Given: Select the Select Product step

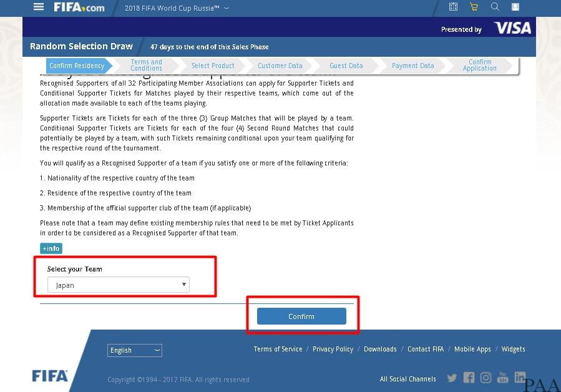Looking at the screenshot, I should (213, 66).
